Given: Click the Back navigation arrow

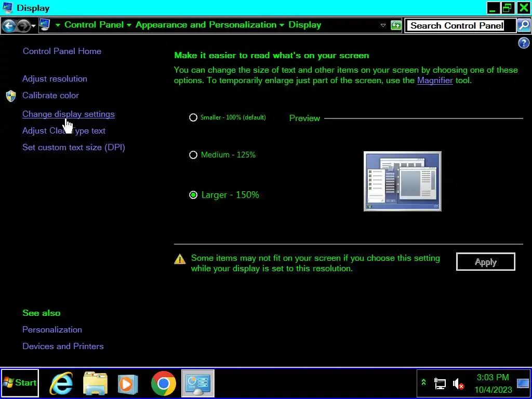Looking at the screenshot, I should pos(9,25).
